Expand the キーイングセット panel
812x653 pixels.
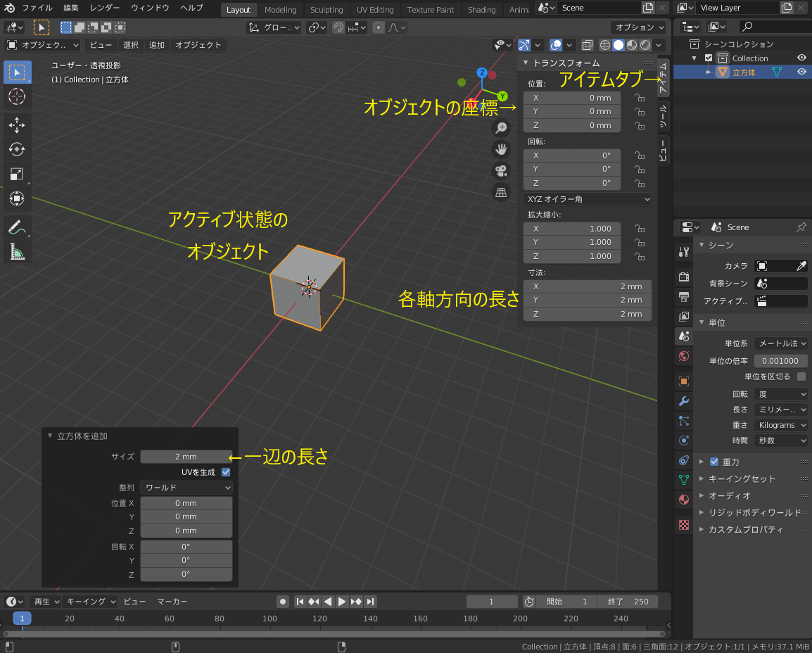point(742,478)
